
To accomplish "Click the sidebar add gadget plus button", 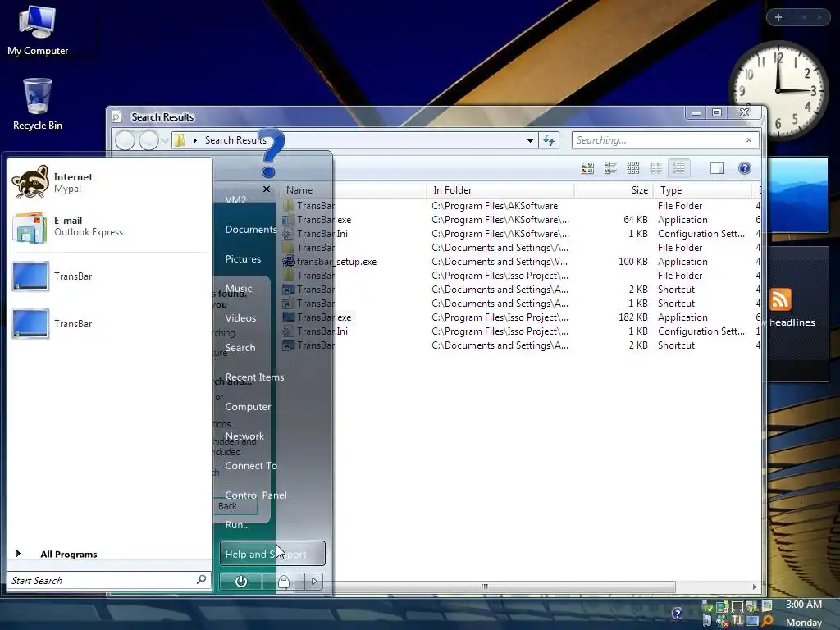I will click(778, 17).
